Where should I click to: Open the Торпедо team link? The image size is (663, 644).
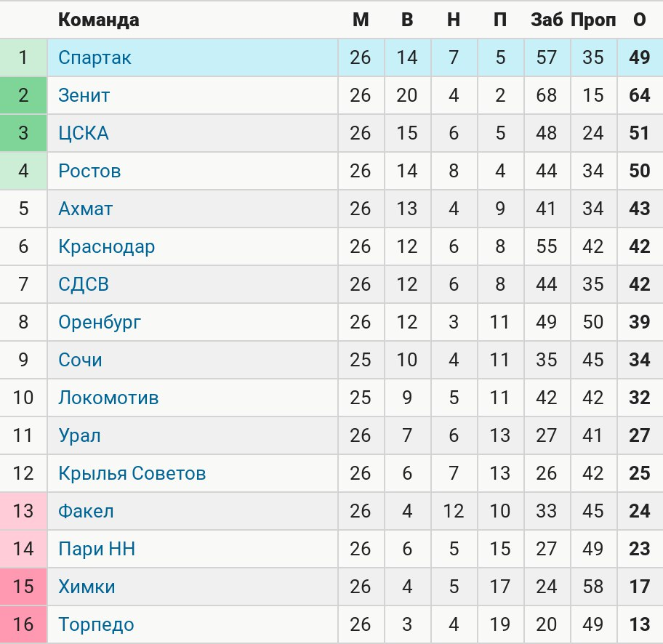(x=97, y=625)
